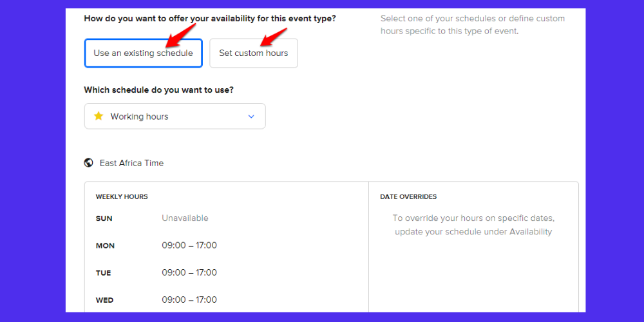Click the Unavailable text for Sunday

[x=185, y=218]
